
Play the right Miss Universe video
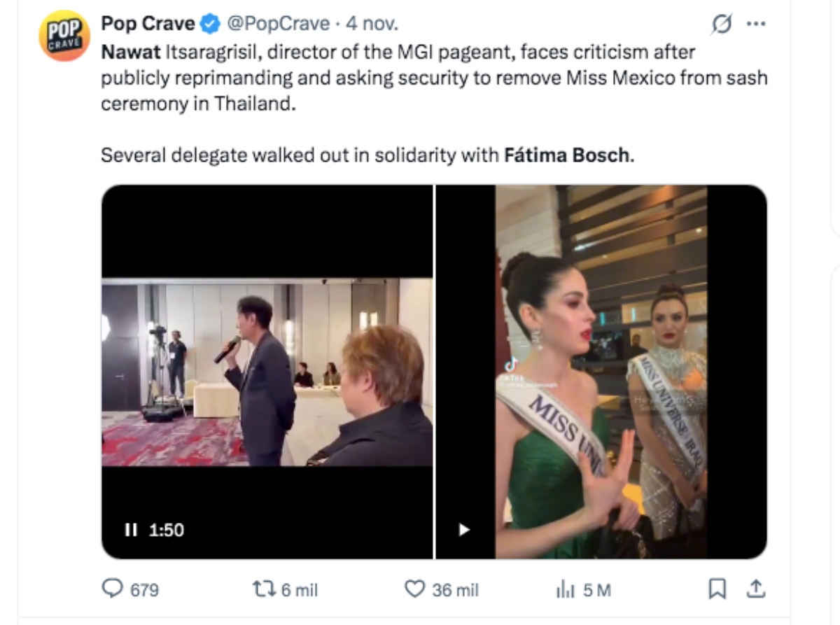pyautogui.click(x=463, y=530)
